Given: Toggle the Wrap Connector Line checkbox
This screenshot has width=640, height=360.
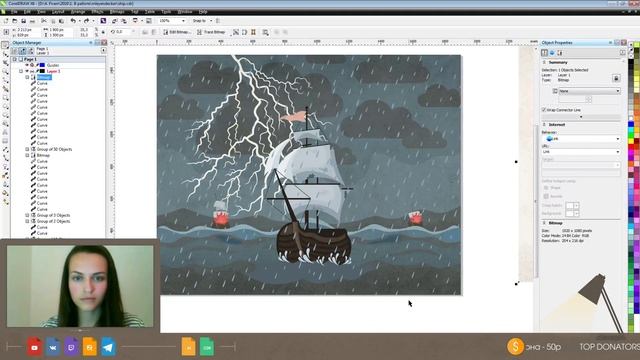Looking at the screenshot, I should coord(544,110).
